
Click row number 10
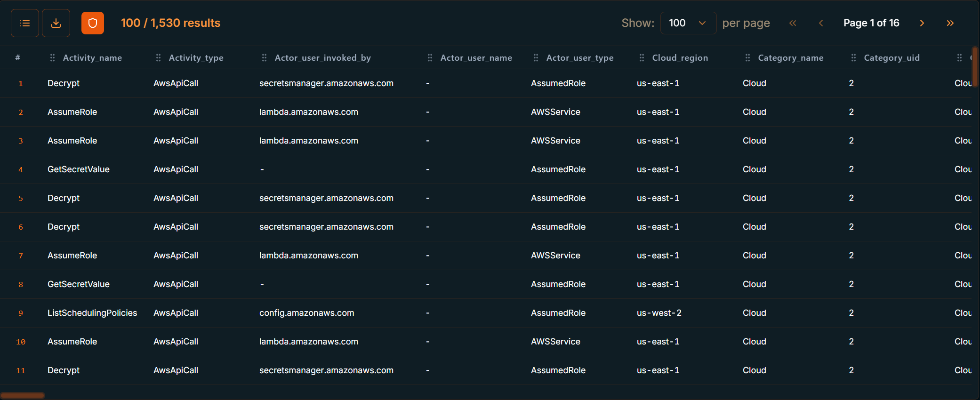(21, 342)
